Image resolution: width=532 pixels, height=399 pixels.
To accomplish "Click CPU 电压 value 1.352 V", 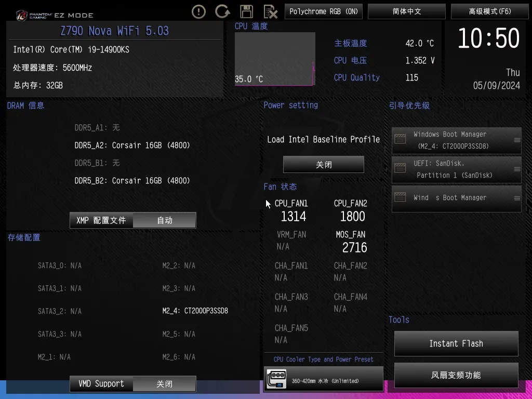I will point(420,60).
